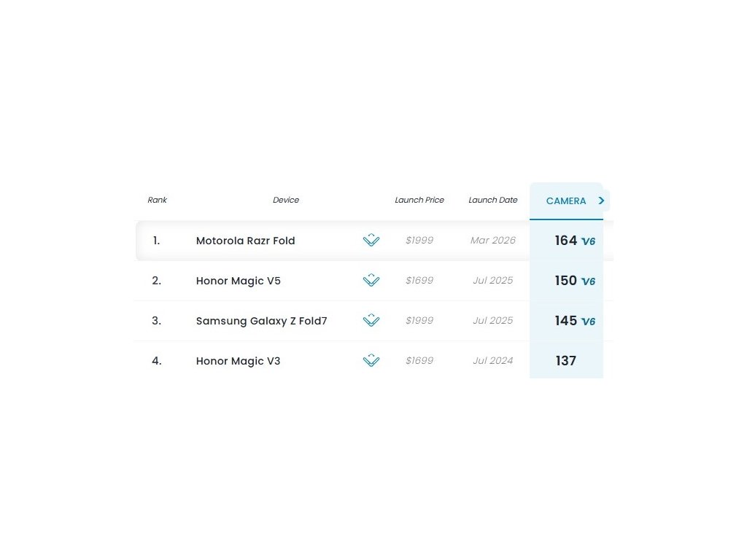Viewport: 747px width, 560px height.
Task: Open the Motorola Razr Fold device link
Action: (x=246, y=241)
